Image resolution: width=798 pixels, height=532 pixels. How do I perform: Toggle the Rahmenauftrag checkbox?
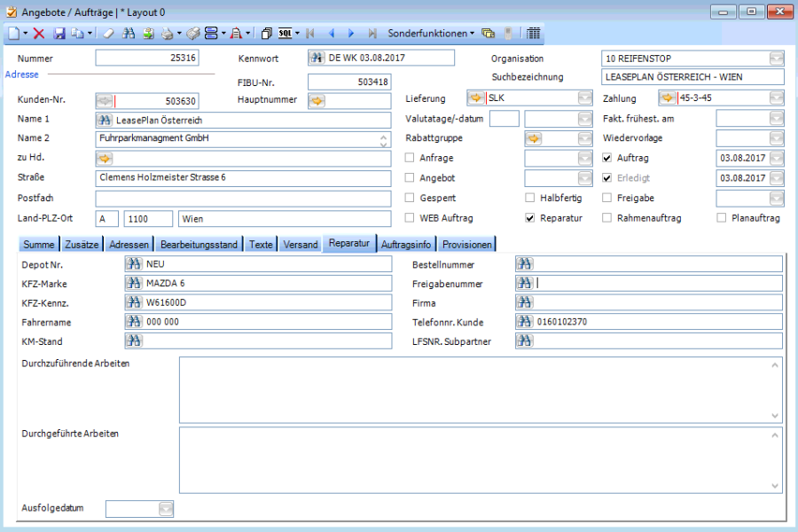point(607,217)
